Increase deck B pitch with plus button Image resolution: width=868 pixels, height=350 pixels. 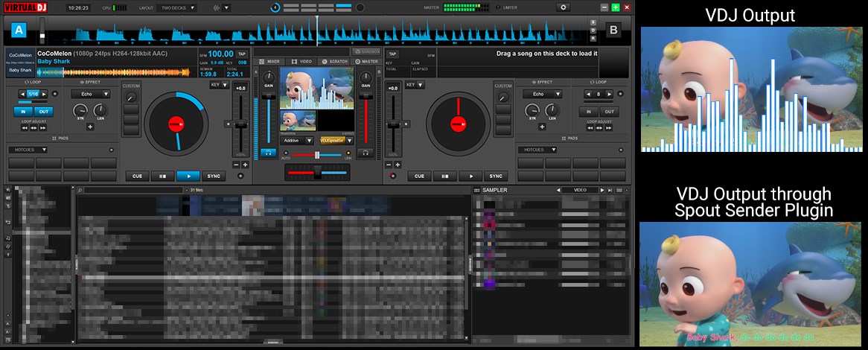397,165
